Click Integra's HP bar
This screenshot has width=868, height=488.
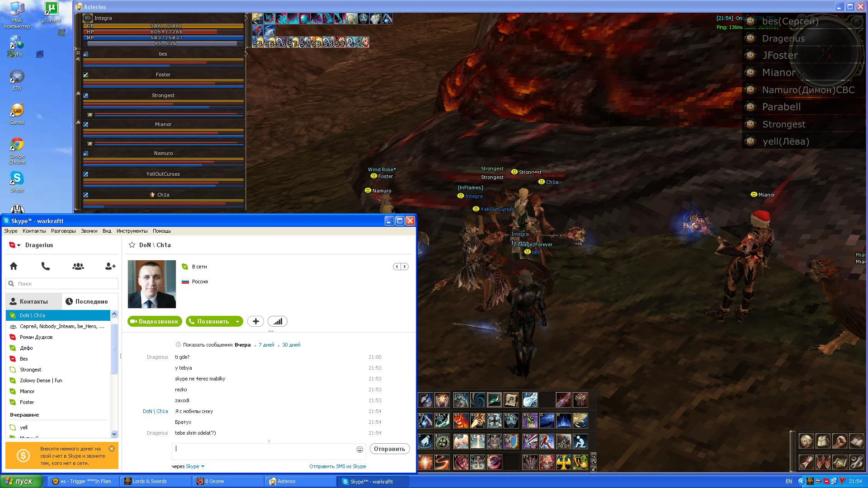pos(163,32)
